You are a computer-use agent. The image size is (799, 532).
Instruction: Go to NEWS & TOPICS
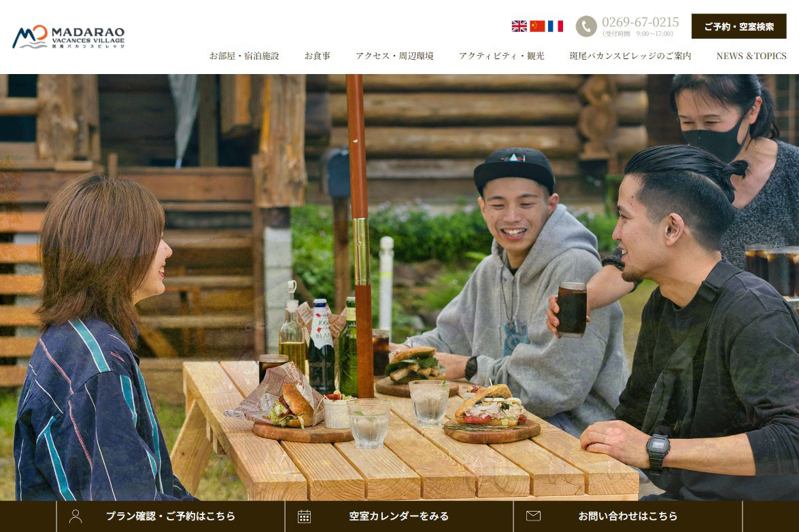pyautogui.click(x=751, y=56)
